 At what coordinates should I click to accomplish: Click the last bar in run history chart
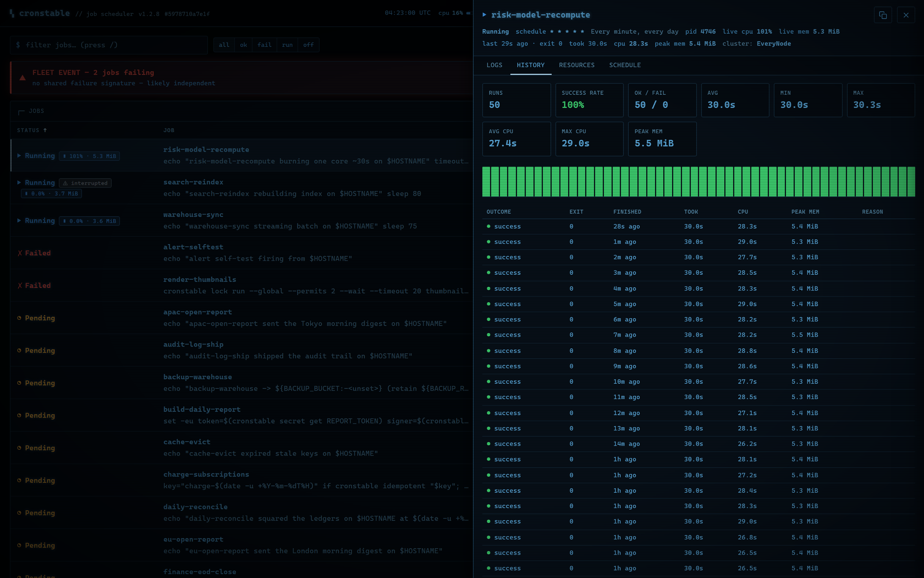point(911,182)
